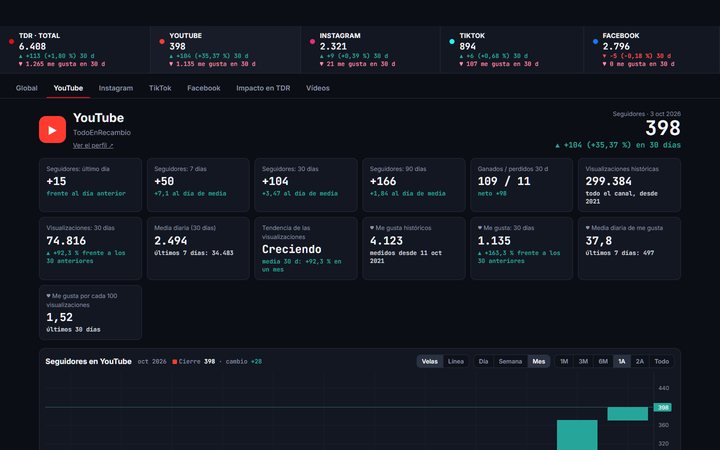The height and width of the screenshot is (450, 720).
Task: Choose the 1A time range
Action: click(x=622, y=361)
